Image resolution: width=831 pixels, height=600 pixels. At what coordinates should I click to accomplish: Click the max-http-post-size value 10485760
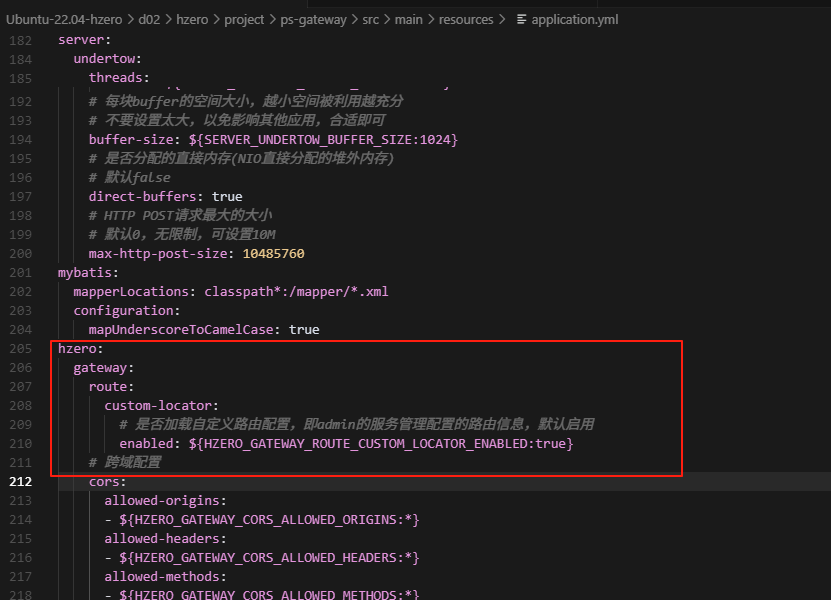[x=274, y=254]
